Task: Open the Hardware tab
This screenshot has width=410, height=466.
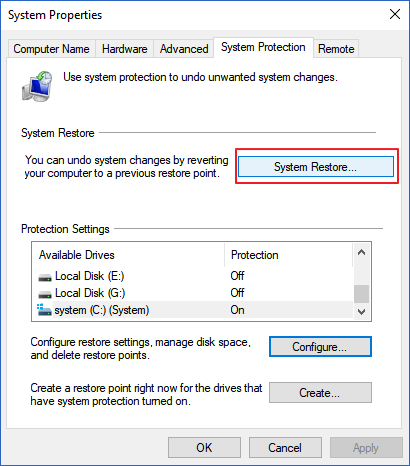Action: click(x=124, y=49)
